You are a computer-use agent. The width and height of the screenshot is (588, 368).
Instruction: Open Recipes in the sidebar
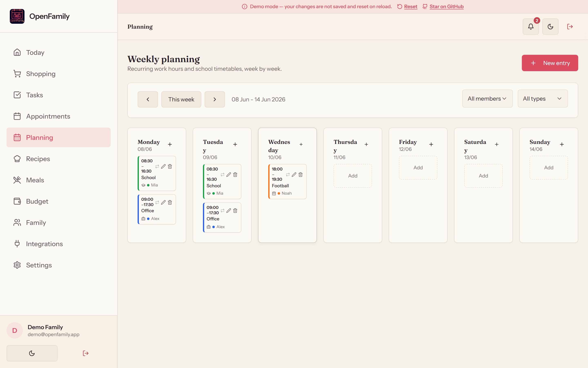(x=59, y=159)
